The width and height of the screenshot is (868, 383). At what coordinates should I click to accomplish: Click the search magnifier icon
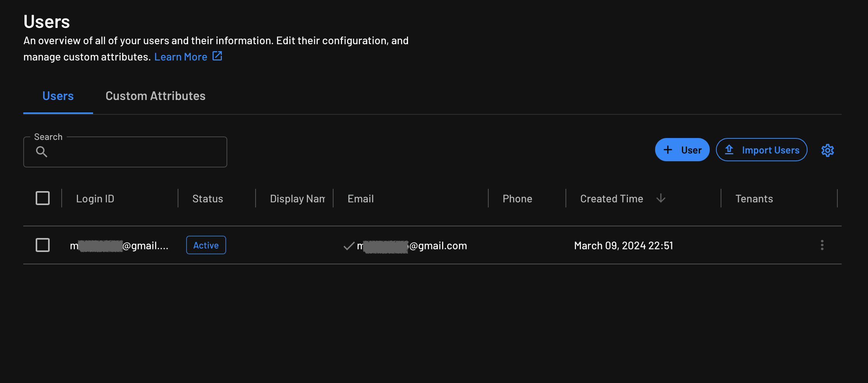[41, 152]
